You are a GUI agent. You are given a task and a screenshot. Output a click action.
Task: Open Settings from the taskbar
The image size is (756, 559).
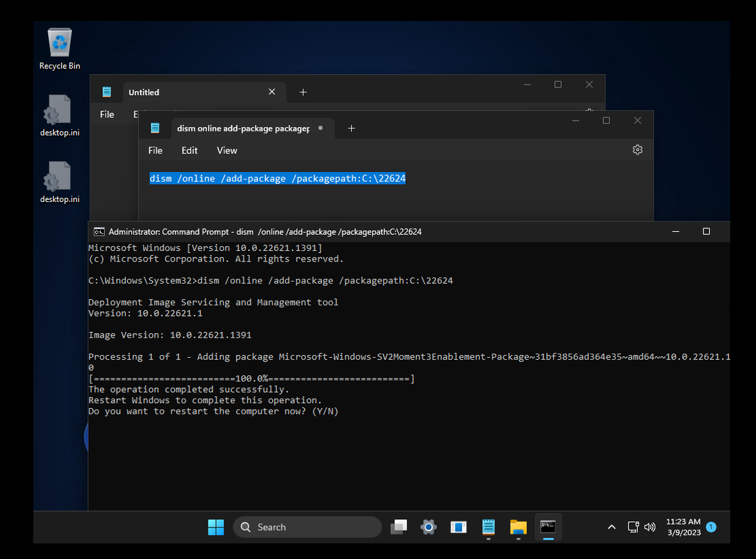pyautogui.click(x=429, y=527)
